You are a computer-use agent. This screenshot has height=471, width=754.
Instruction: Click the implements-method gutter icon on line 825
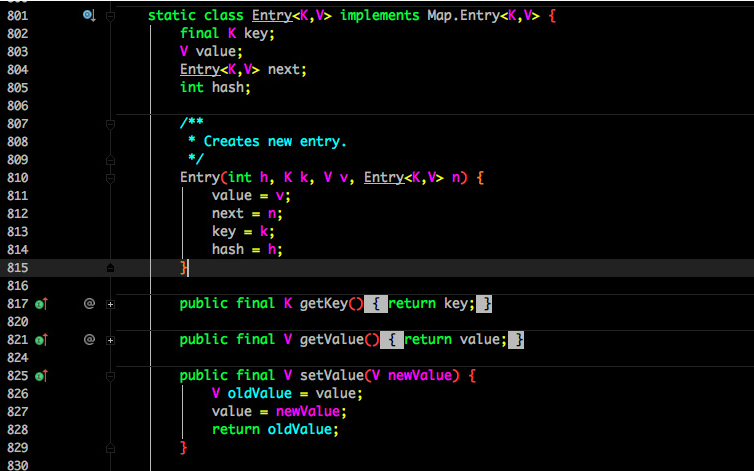[x=41, y=376]
